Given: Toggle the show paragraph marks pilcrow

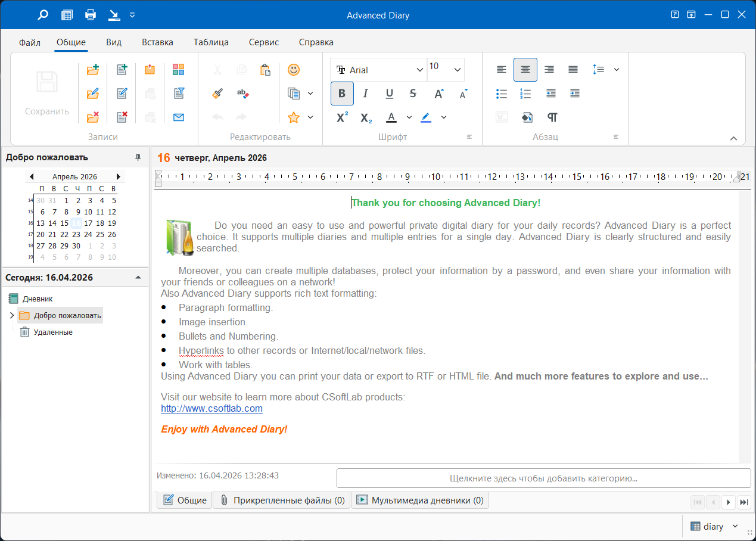Looking at the screenshot, I should (x=552, y=117).
